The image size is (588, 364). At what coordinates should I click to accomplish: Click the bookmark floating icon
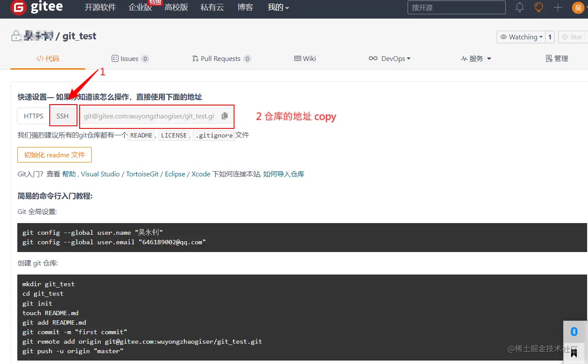[x=574, y=353]
